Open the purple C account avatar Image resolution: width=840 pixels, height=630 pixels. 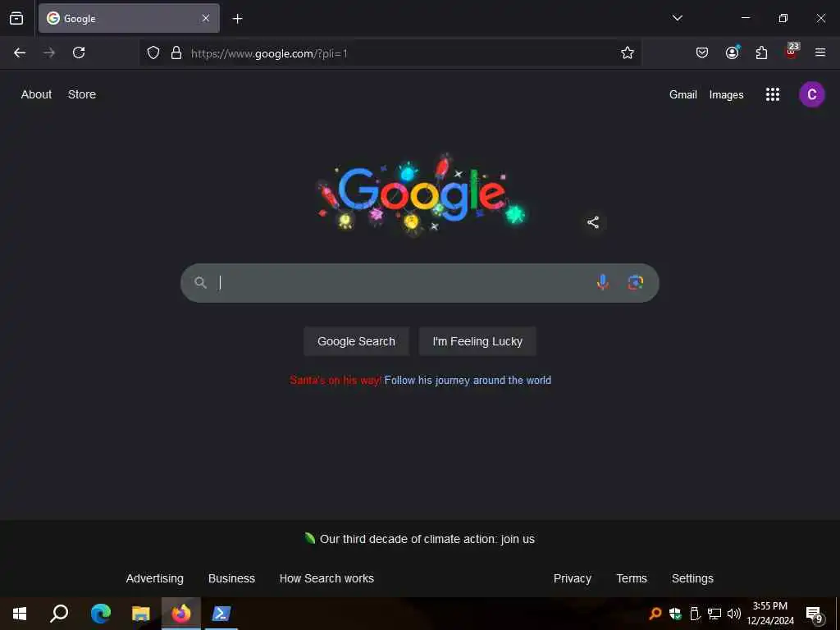(811, 95)
